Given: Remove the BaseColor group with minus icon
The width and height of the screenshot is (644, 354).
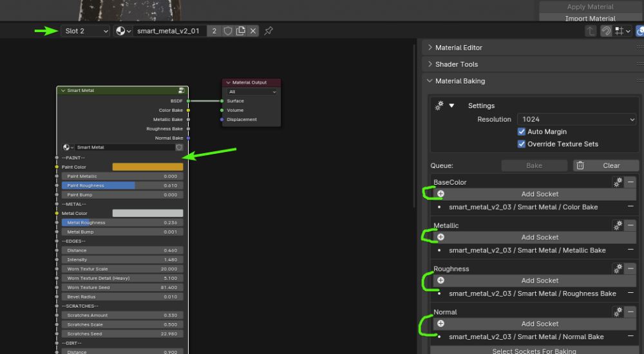Looking at the screenshot, I should [x=630, y=182].
